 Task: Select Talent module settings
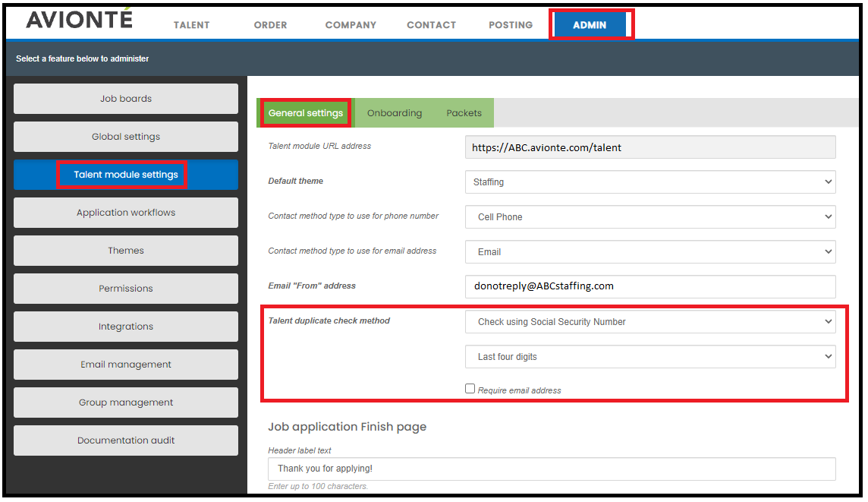tap(126, 175)
